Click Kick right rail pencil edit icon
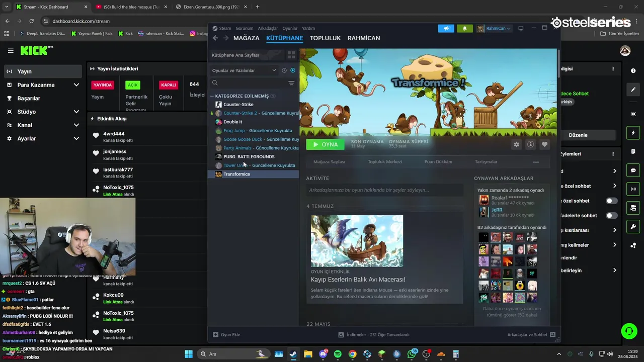Viewport: 644px width, 362px height. tap(633, 89)
